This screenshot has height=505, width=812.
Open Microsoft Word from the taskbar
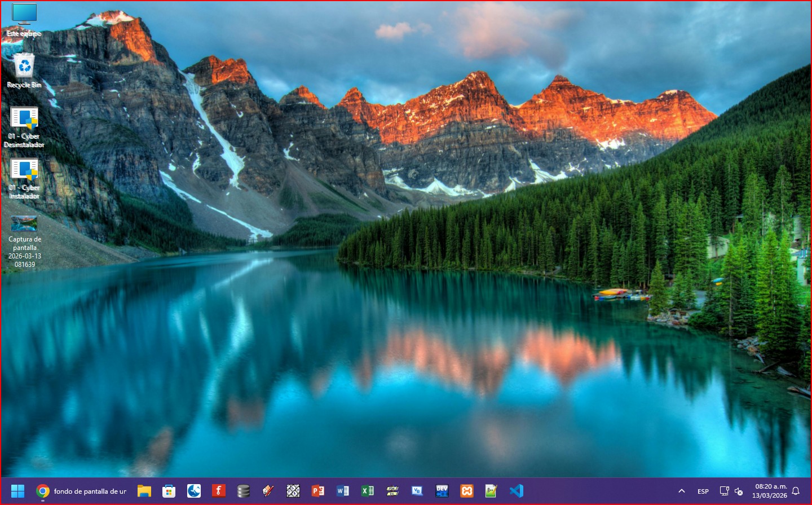[342, 491]
